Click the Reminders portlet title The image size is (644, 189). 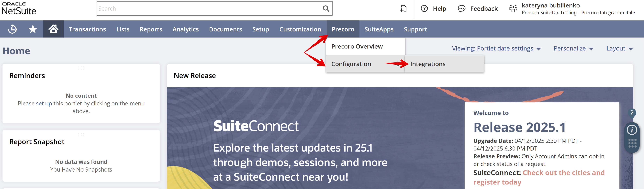(x=27, y=76)
